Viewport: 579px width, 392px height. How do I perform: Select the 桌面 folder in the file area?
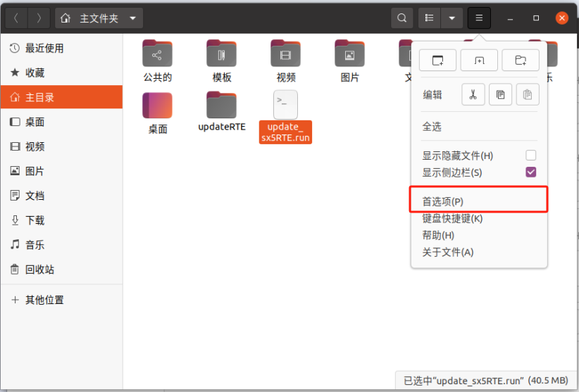pyautogui.click(x=157, y=105)
